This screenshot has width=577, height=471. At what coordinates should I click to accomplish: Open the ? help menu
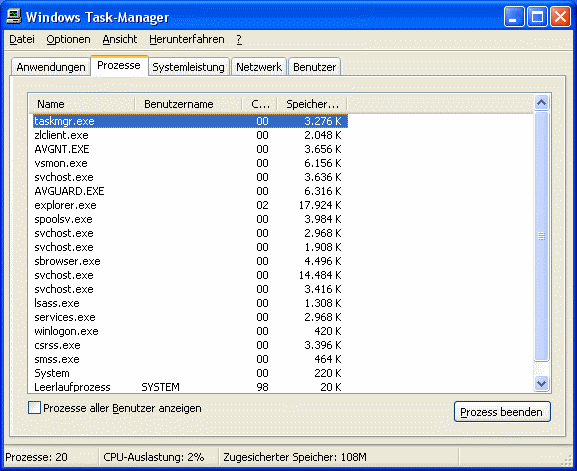[239, 39]
